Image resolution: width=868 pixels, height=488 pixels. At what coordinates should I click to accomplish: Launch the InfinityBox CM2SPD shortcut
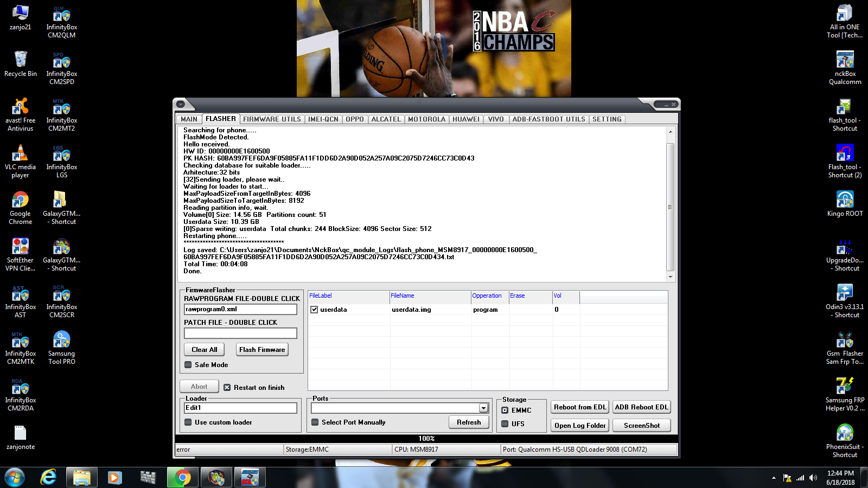pyautogui.click(x=62, y=68)
